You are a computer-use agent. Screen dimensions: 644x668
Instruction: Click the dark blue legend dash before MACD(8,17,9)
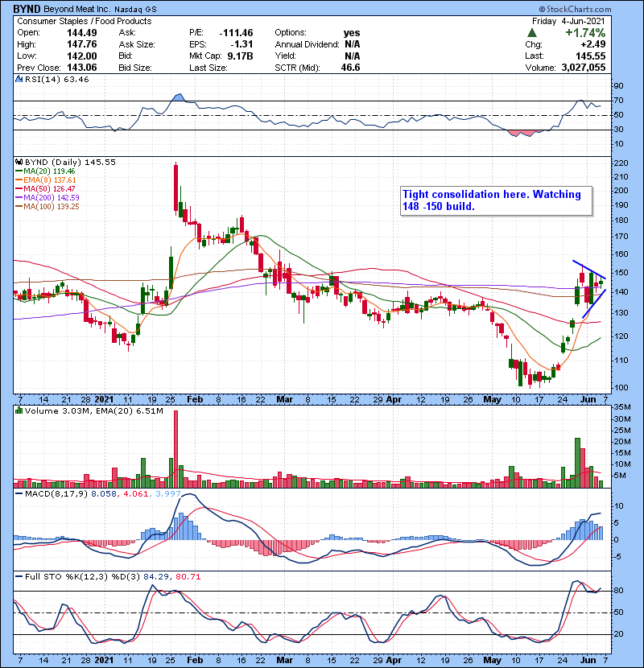pos(19,494)
